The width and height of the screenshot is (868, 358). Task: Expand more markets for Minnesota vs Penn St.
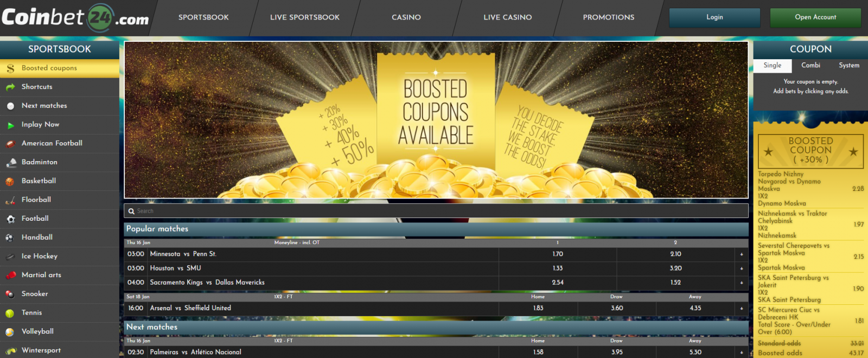[742, 254]
